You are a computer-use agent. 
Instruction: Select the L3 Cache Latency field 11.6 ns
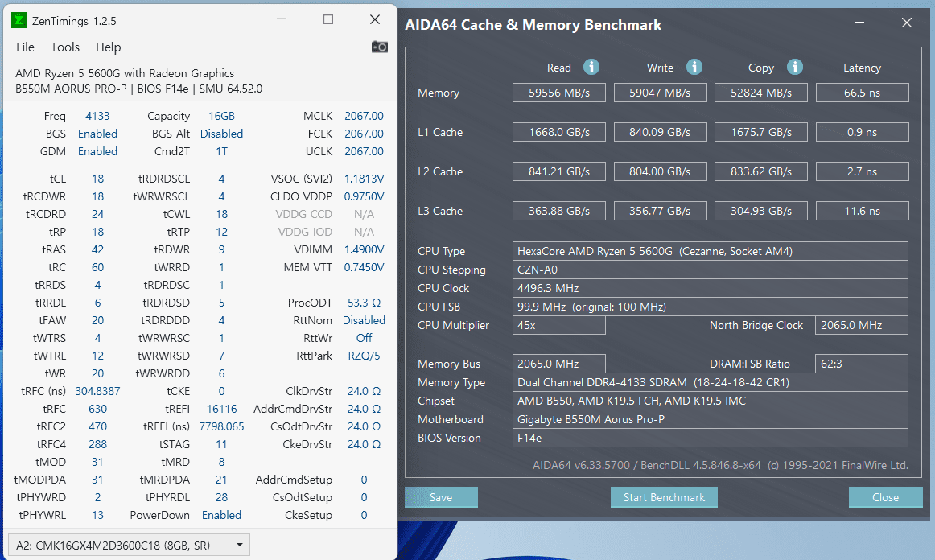(863, 211)
